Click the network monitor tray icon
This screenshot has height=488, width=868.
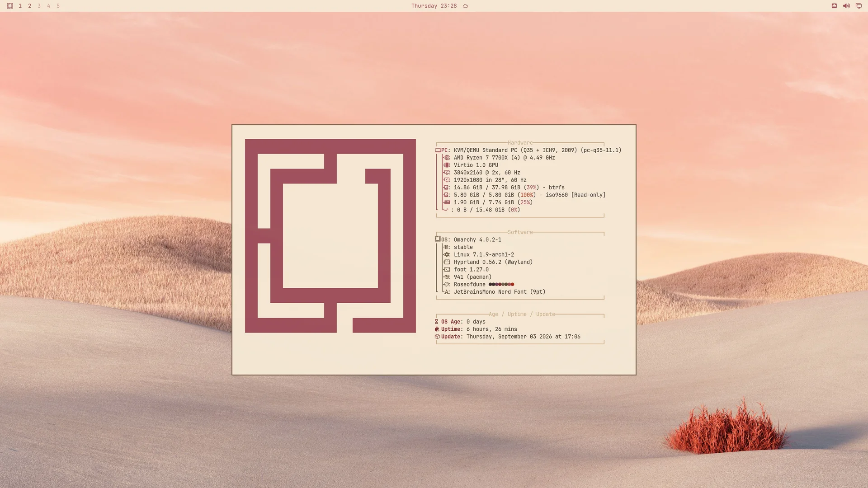click(x=859, y=6)
